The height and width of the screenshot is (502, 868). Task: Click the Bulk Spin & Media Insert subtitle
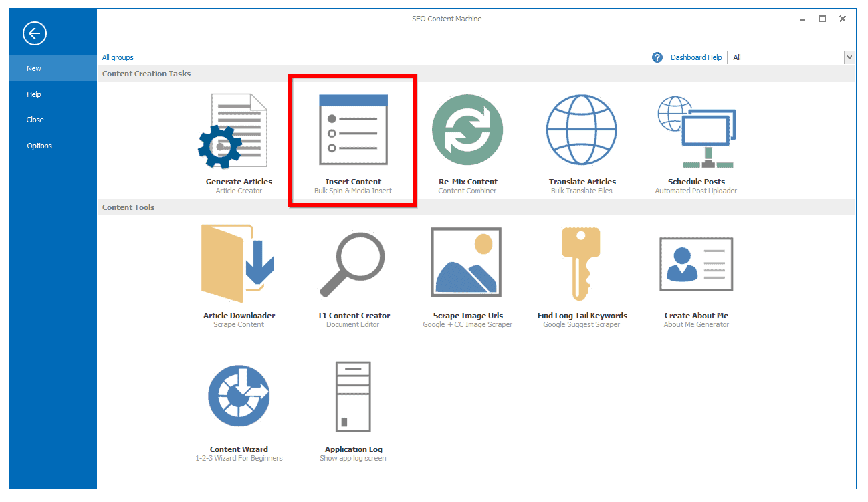353,191
